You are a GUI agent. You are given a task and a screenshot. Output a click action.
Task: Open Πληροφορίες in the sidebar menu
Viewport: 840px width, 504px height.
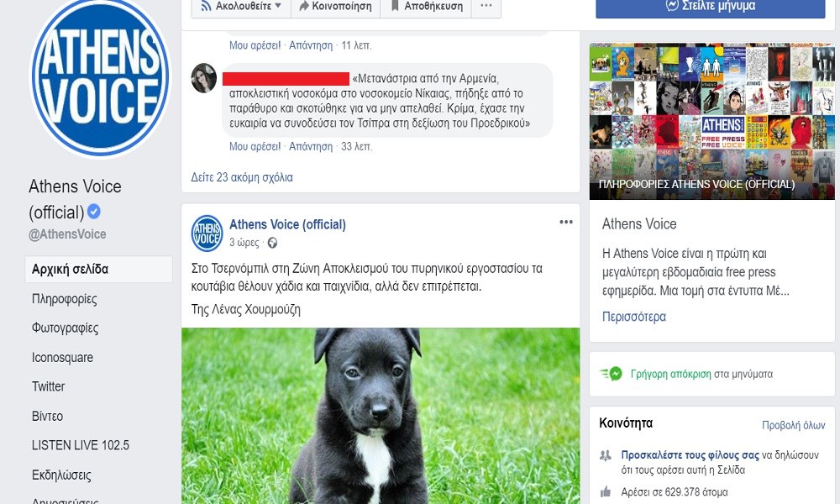tap(65, 299)
